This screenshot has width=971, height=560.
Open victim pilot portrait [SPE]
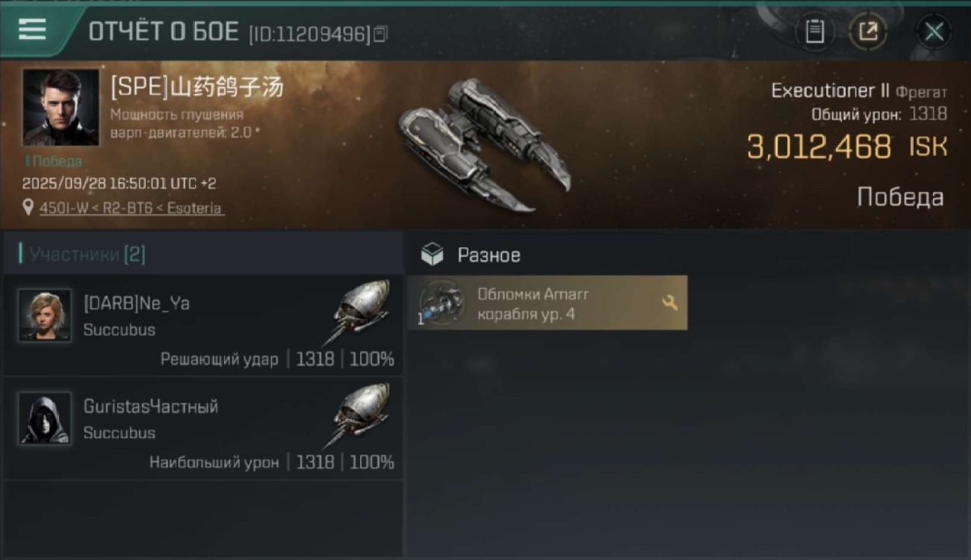pos(61,107)
